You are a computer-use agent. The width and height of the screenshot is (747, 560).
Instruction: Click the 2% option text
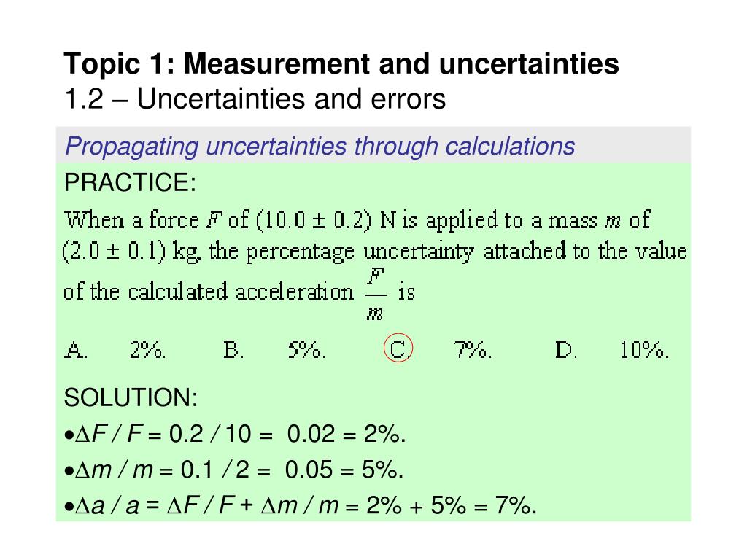click(147, 349)
